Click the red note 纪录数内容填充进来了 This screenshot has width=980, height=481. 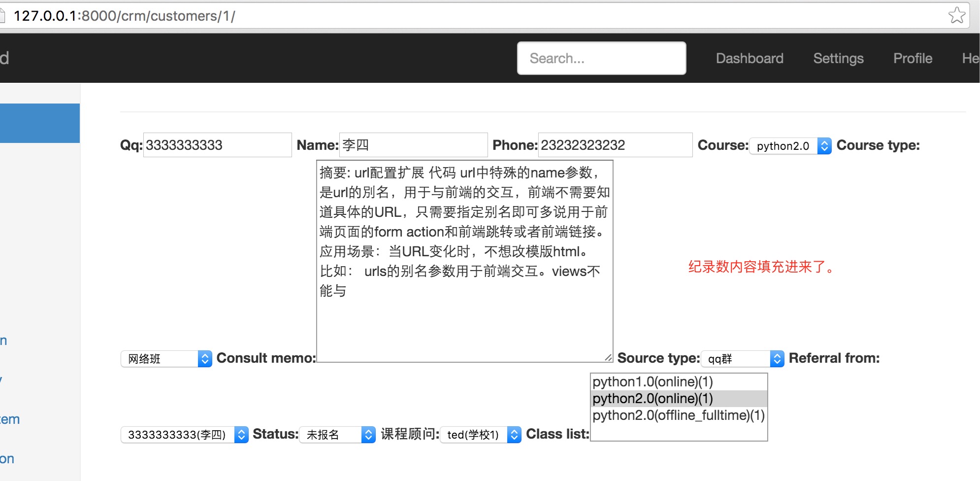761,267
